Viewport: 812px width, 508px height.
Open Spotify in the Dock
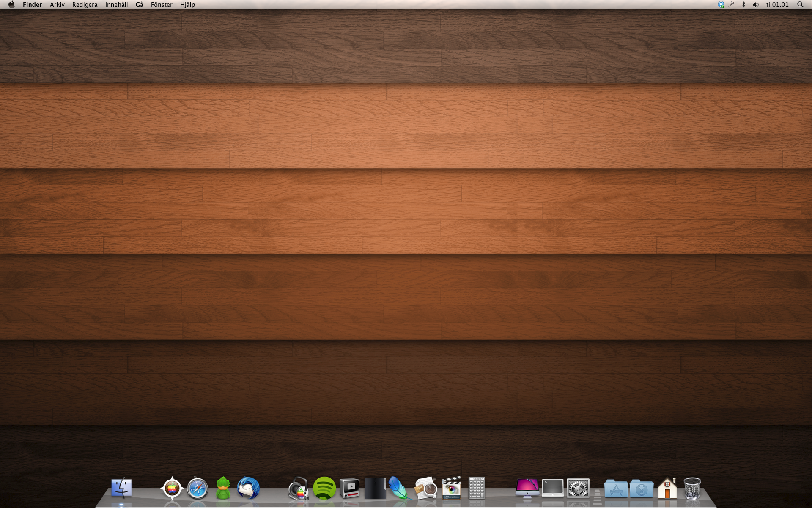pyautogui.click(x=324, y=488)
